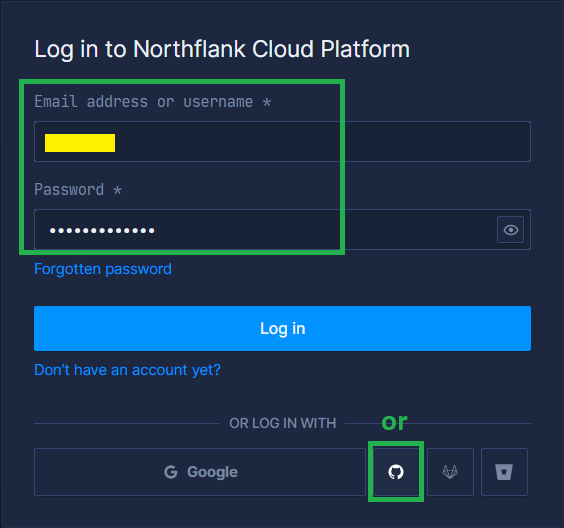Click the Google G logo icon
This screenshot has height=528, width=564.
(x=171, y=472)
